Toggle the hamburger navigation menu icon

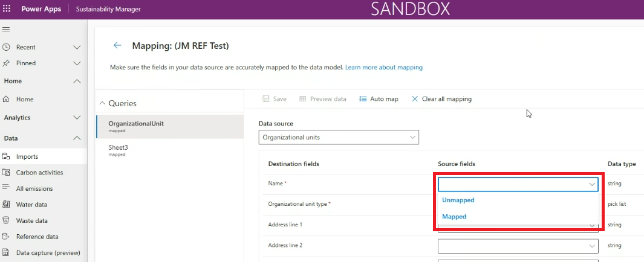coord(6,29)
